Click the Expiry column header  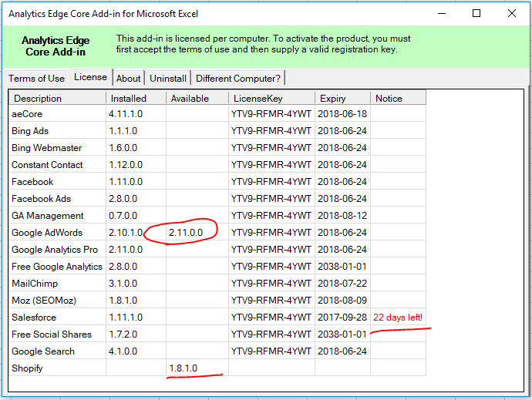[x=342, y=98]
